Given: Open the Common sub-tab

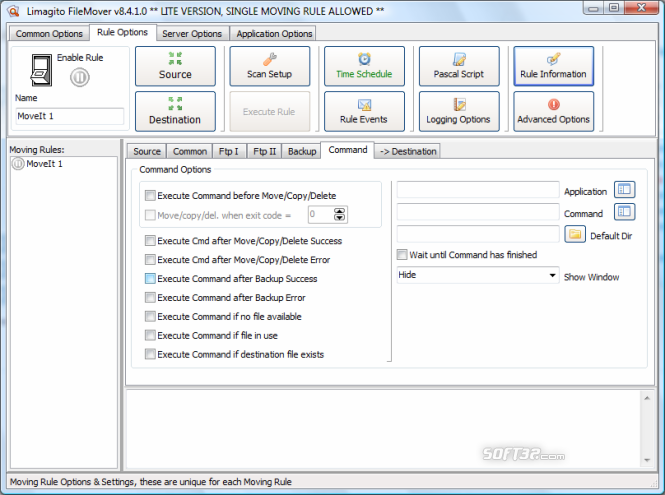Looking at the screenshot, I should (190, 151).
